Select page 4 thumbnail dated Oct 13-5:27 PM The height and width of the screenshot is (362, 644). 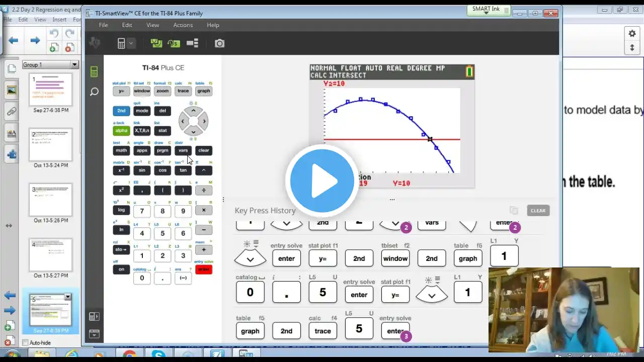[50, 255]
